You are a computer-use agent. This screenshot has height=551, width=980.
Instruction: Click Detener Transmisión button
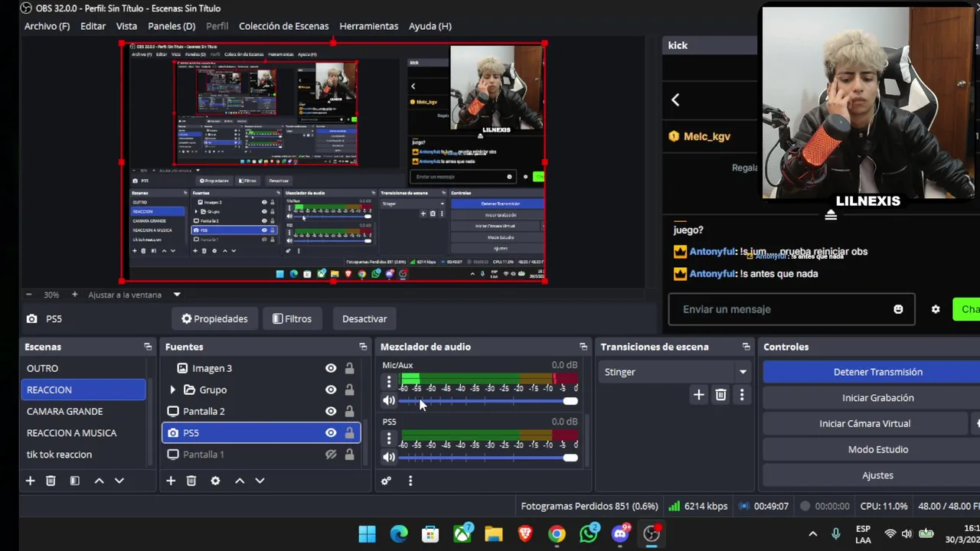877,372
